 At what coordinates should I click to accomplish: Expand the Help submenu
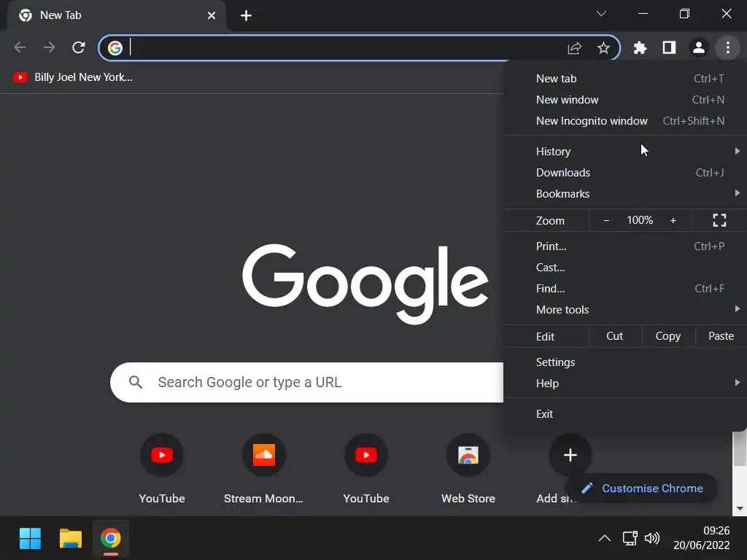click(625, 384)
